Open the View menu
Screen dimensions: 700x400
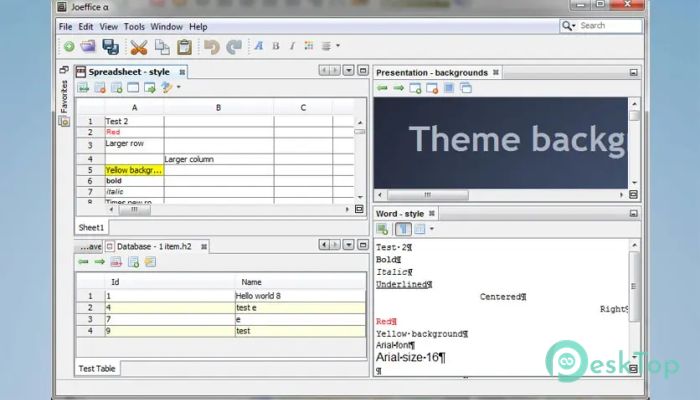(108, 27)
